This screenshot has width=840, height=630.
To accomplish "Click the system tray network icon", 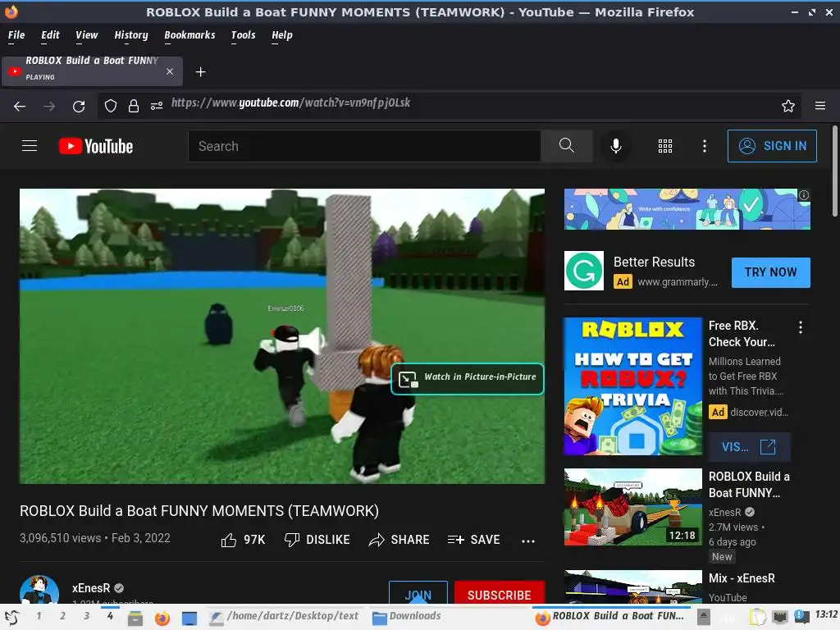I will point(779,617).
